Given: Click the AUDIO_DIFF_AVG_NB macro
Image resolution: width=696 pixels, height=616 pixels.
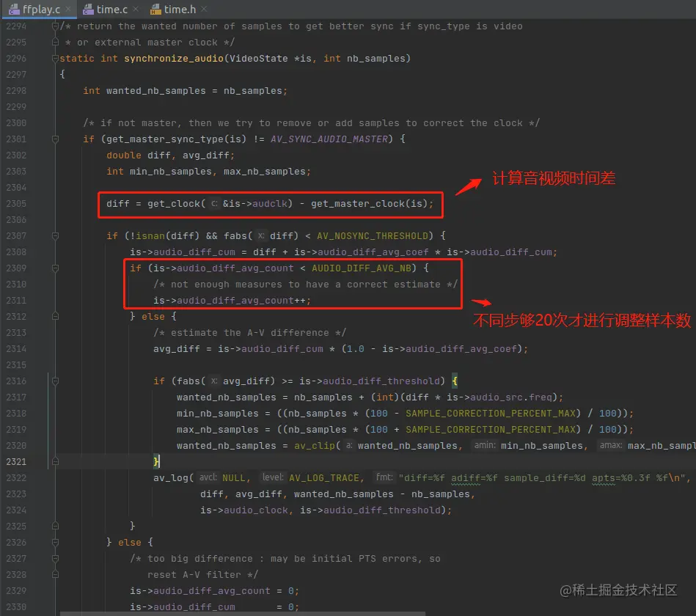Looking at the screenshot, I should [362, 268].
